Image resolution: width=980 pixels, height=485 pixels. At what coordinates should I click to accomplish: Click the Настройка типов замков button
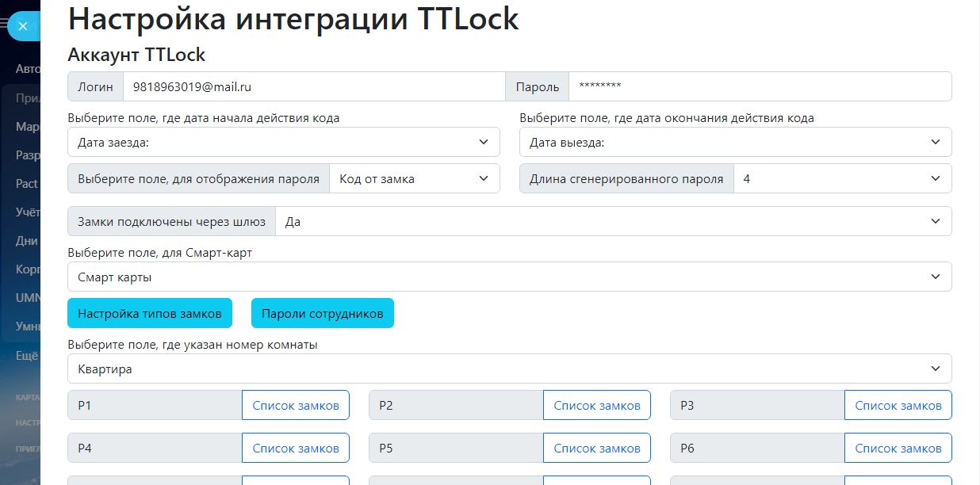(150, 314)
